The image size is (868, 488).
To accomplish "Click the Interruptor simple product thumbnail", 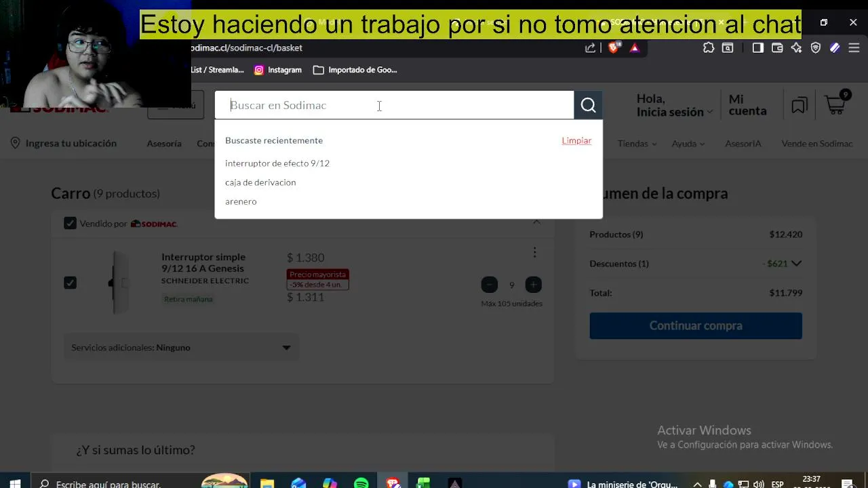I will [120, 283].
